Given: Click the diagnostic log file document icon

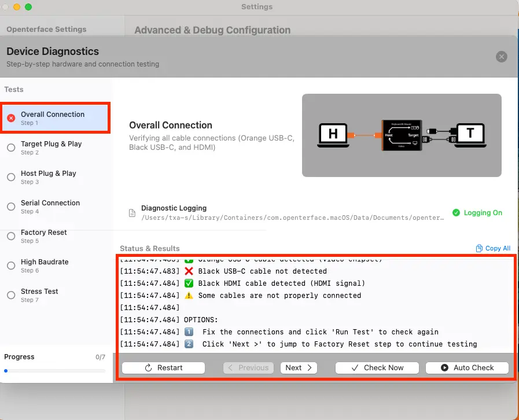Looking at the screenshot, I should coord(132,213).
